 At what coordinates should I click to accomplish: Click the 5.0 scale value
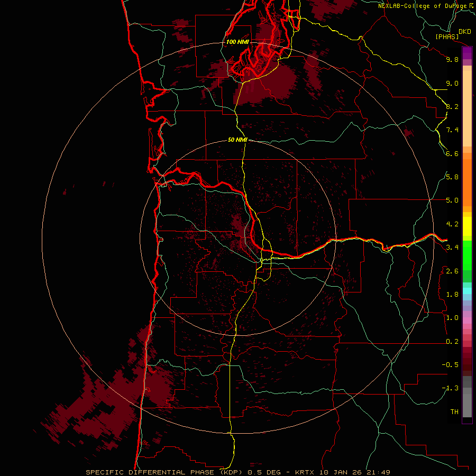[452, 200]
